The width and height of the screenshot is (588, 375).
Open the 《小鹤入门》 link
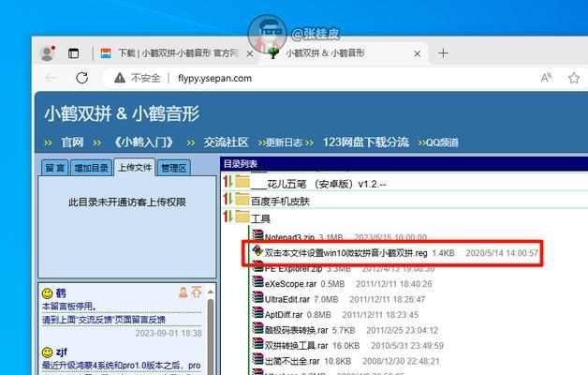tap(144, 142)
